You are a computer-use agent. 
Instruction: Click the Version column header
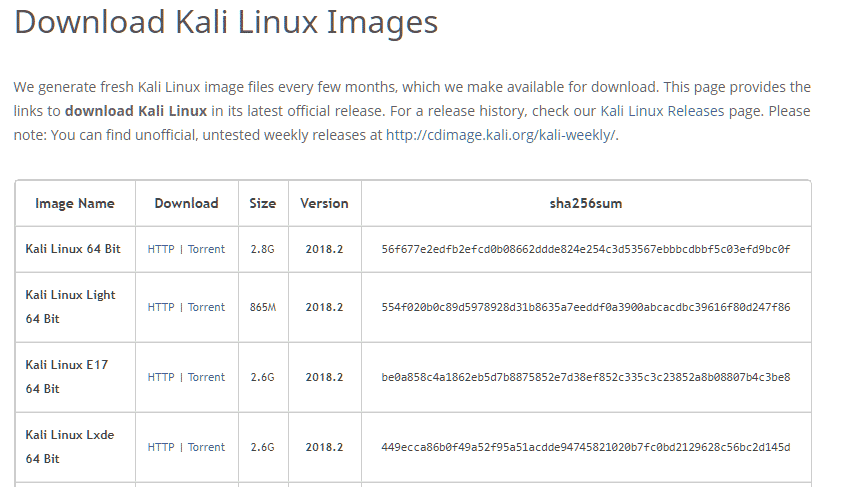[324, 203]
